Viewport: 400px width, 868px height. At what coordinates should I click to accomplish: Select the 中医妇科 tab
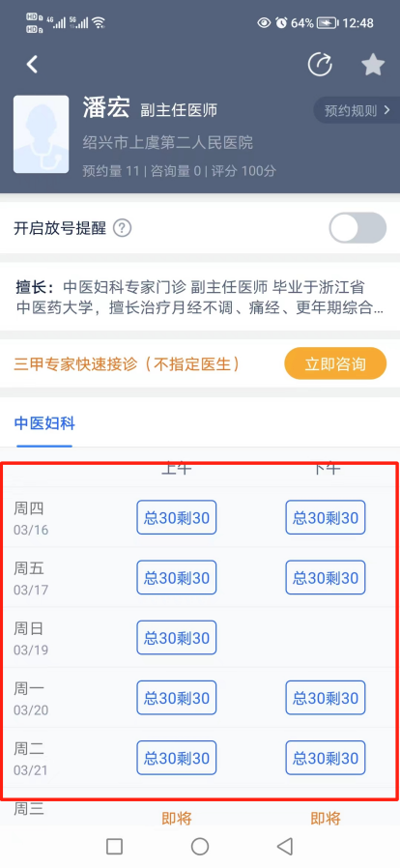(x=44, y=424)
